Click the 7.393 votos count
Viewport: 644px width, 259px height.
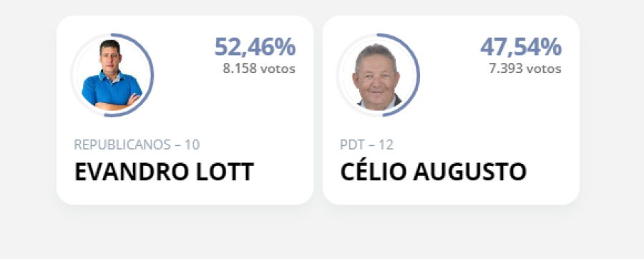point(525,69)
